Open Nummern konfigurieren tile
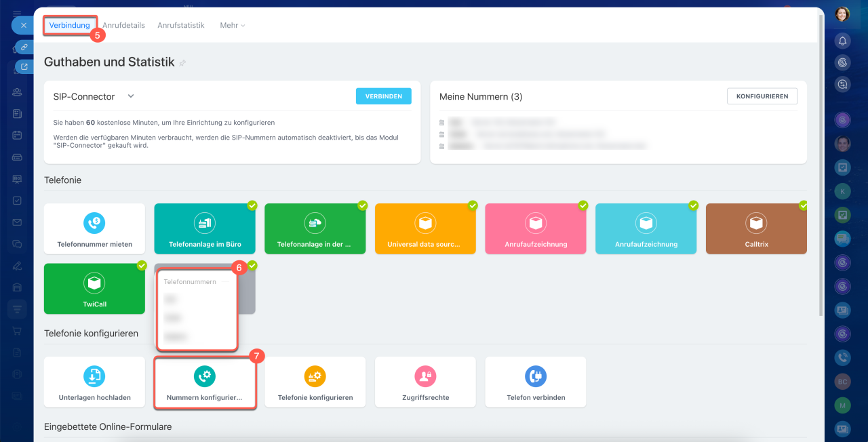868x442 pixels. click(204, 383)
